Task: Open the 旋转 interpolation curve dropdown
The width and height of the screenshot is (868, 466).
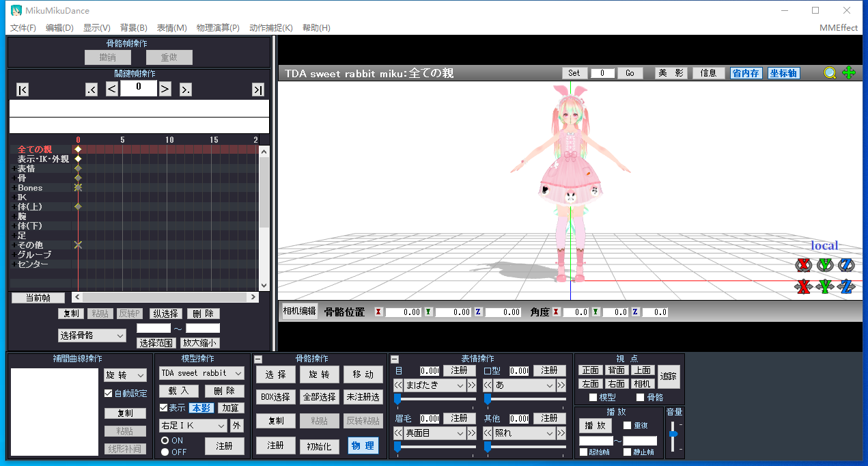Action: click(126, 375)
